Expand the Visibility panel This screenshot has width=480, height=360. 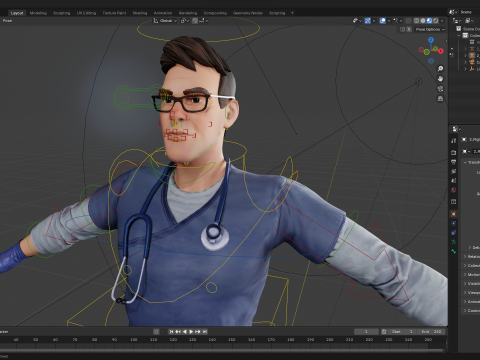pyautogui.click(x=471, y=283)
